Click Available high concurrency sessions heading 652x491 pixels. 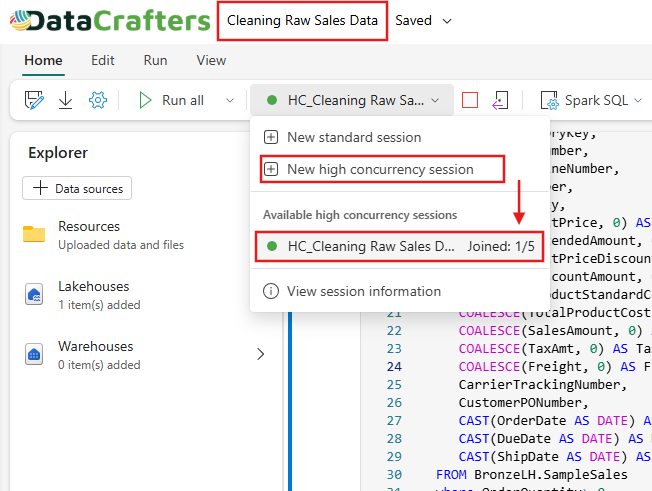(x=360, y=215)
